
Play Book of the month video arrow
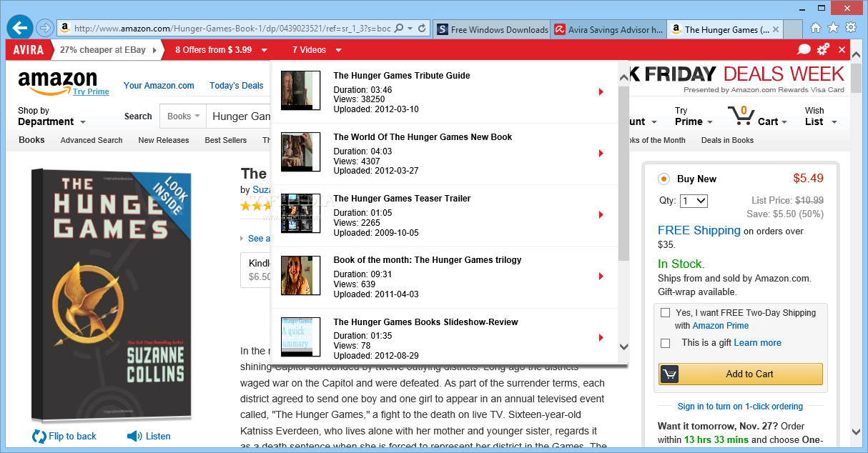(x=601, y=277)
